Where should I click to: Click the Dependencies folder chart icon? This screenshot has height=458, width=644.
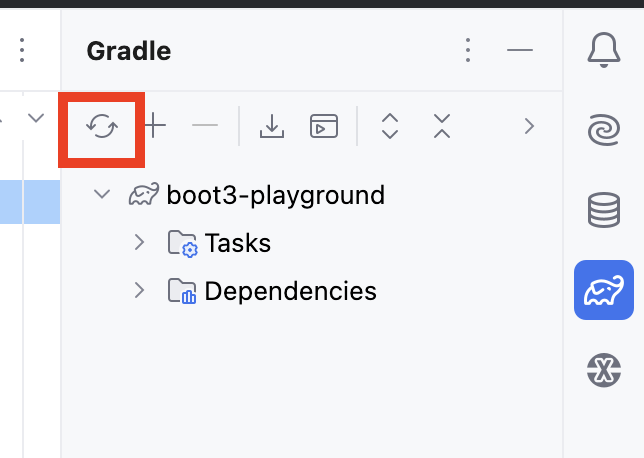click(182, 291)
